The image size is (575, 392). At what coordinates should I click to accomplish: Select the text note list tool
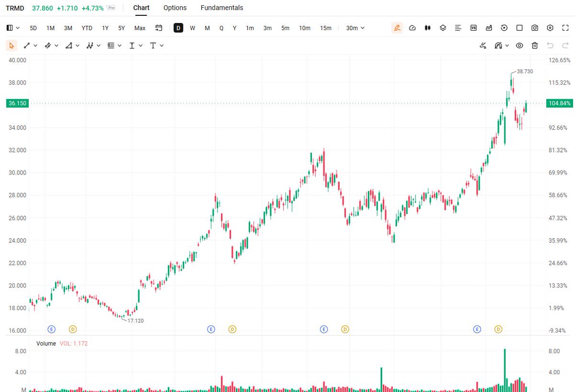[x=111, y=46]
